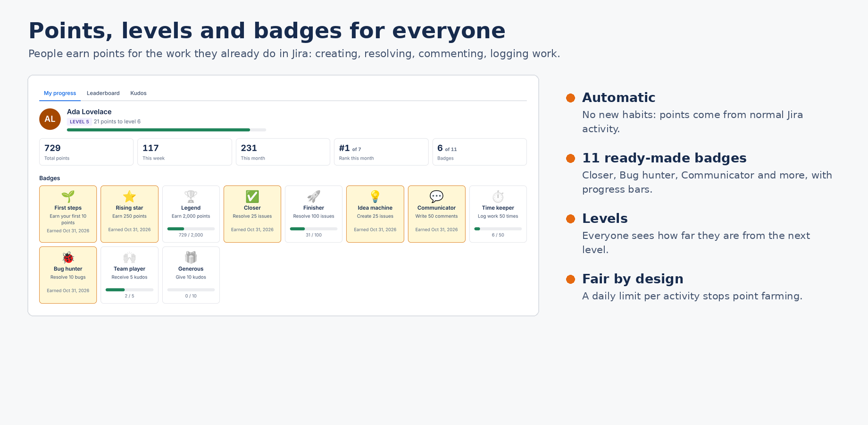Click the '21 points to level 6' text
868x425 pixels.
[117, 122]
